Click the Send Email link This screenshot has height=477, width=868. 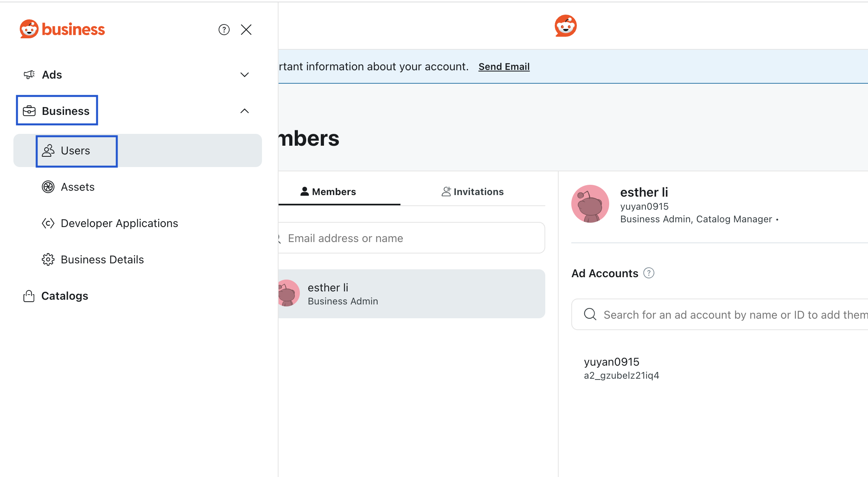[504, 67]
